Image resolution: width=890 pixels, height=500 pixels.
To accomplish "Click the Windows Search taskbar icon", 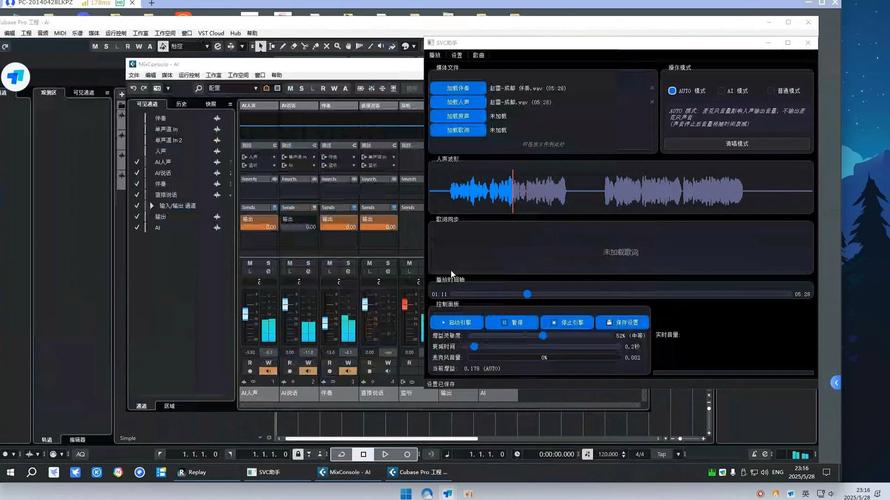I will tap(31, 472).
